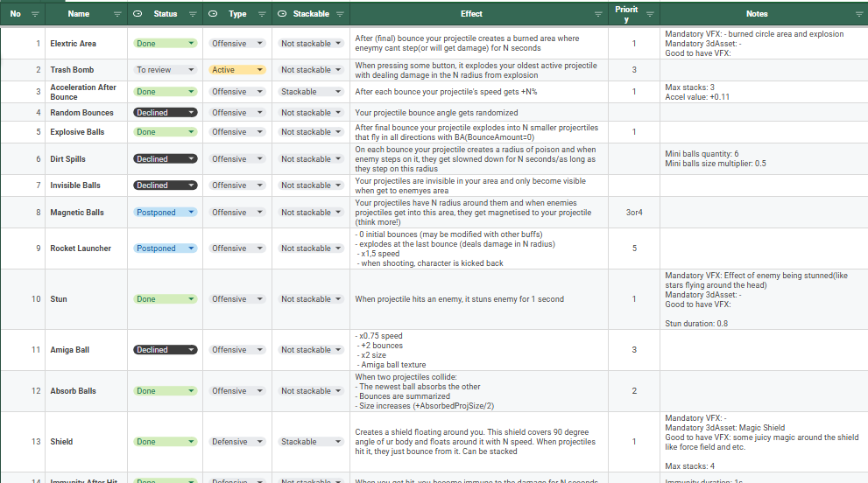Screen dimensions: 868x483
Task: Select notes cell with Mini balls quantity
Action: coord(764,158)
